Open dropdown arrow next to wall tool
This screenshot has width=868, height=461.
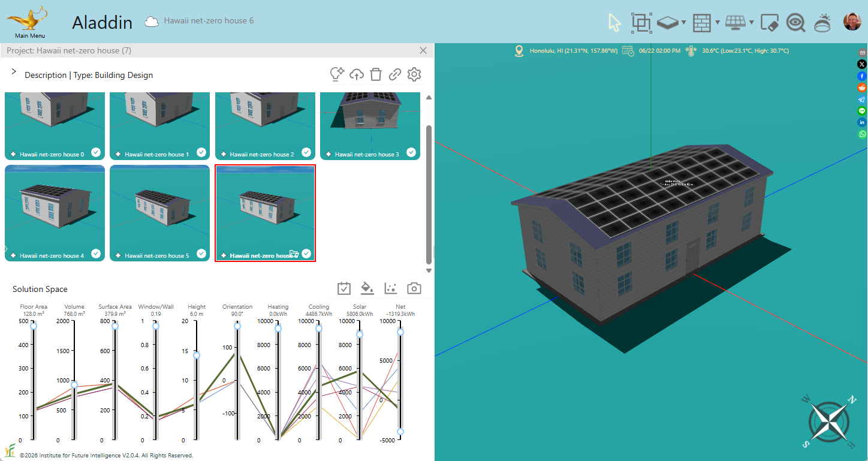pyautogui.click(x=718, y=23)
